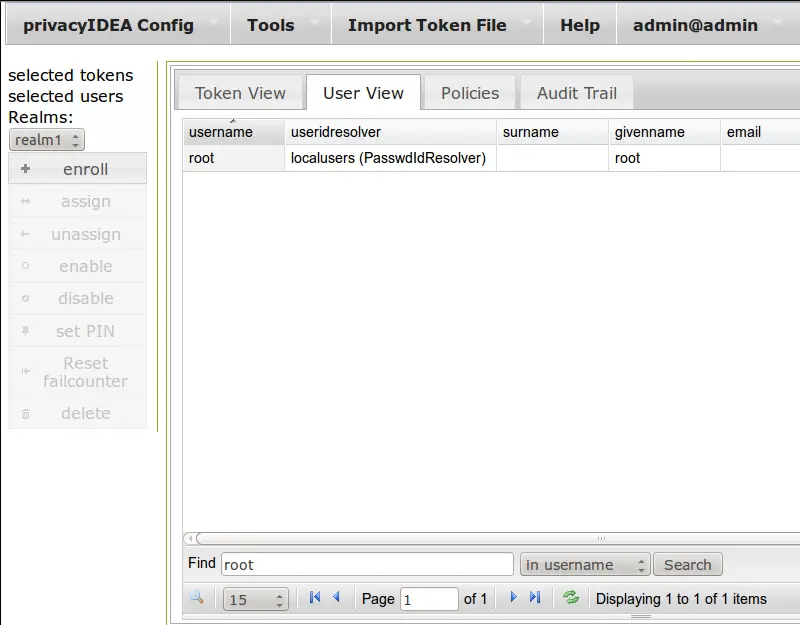Switch to the User View tab

click(363, 93)
